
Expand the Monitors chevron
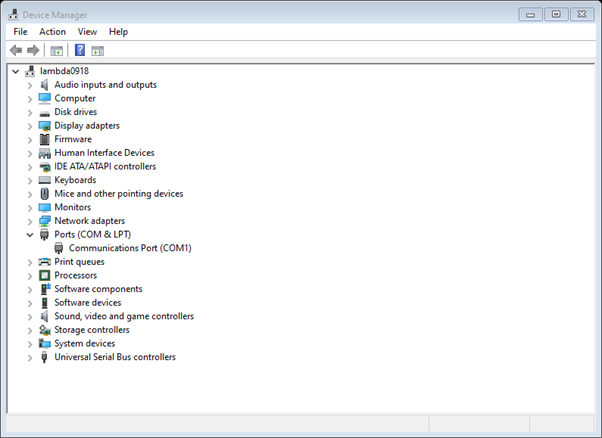pos(30,208)
